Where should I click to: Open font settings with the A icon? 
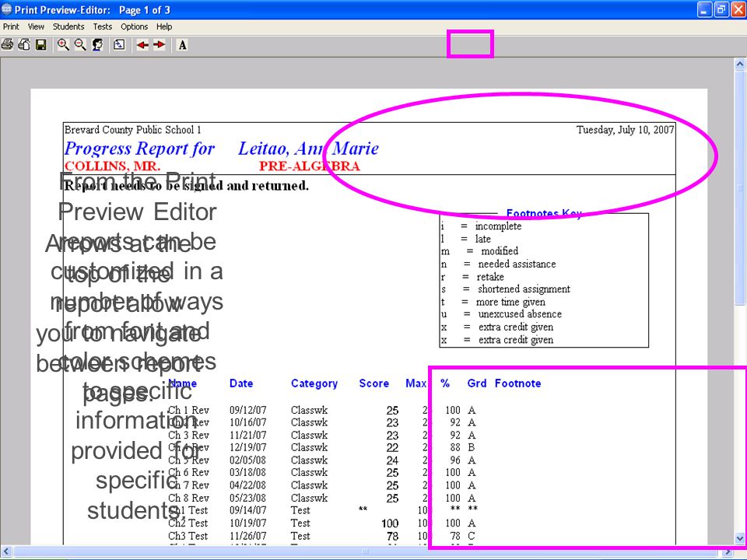182,45
